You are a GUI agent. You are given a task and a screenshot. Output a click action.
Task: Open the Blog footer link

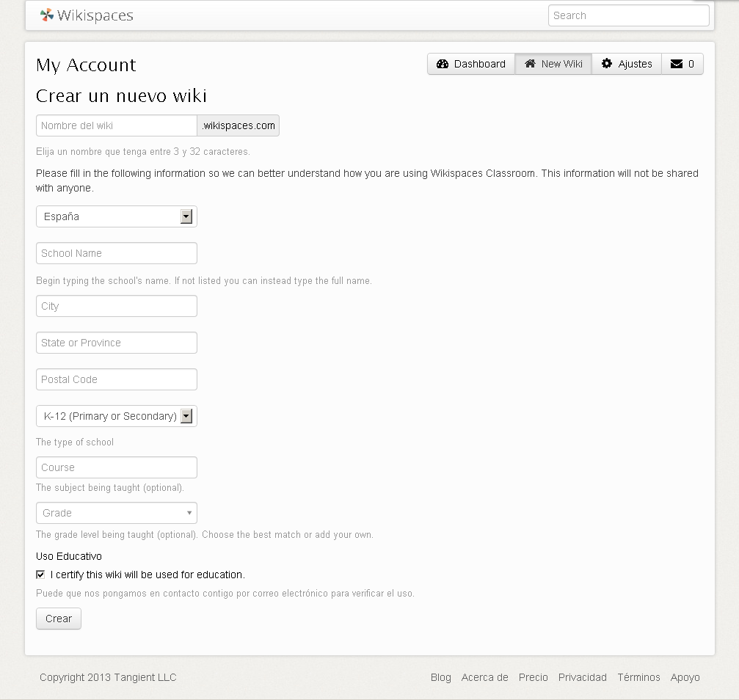click(x=440, y=677)
